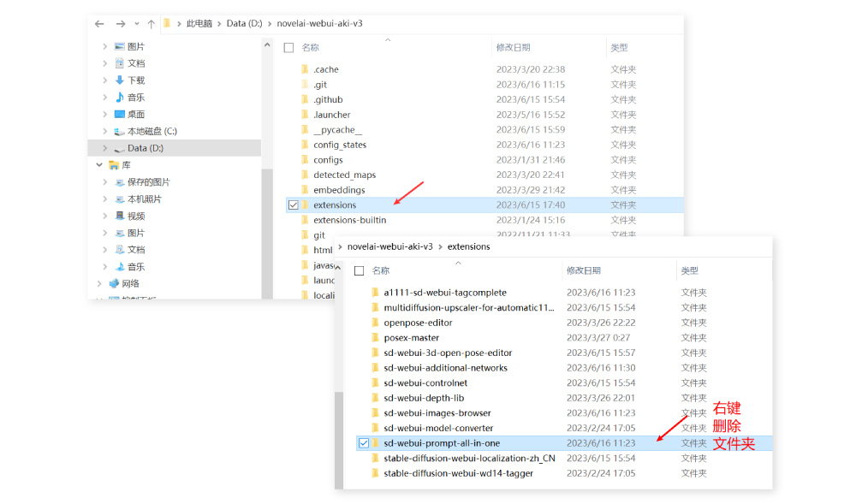This screenshot has height=504, width=856.
Task: Click the posex-master folder icon
Action: pos(375,338)
